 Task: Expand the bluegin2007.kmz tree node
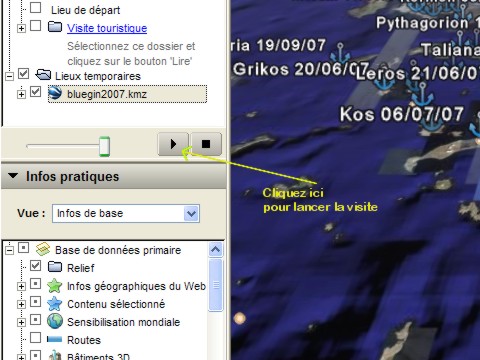21,94
